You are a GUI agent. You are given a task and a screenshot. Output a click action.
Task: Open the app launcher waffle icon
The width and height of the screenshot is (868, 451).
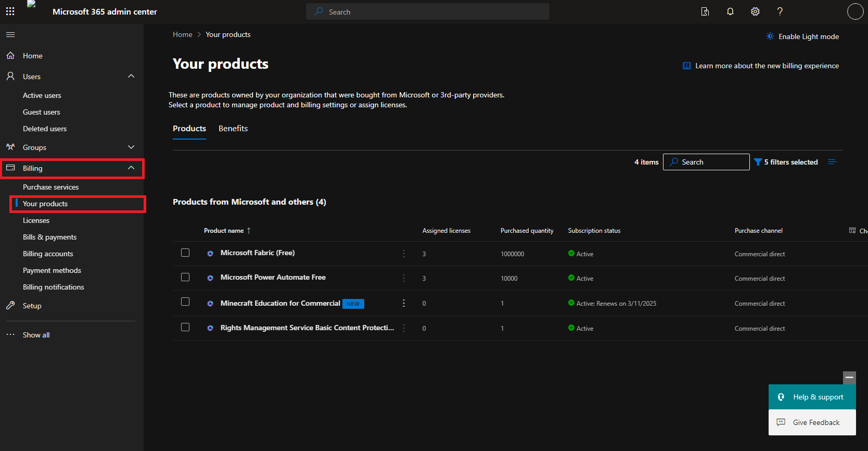click(10, 11)
